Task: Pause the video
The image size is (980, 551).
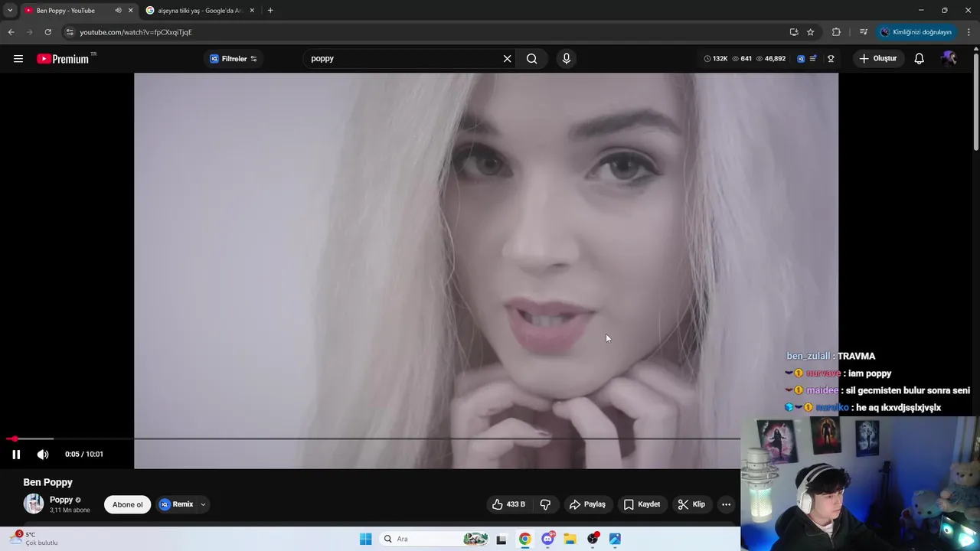Action: (x=16, y=455)
